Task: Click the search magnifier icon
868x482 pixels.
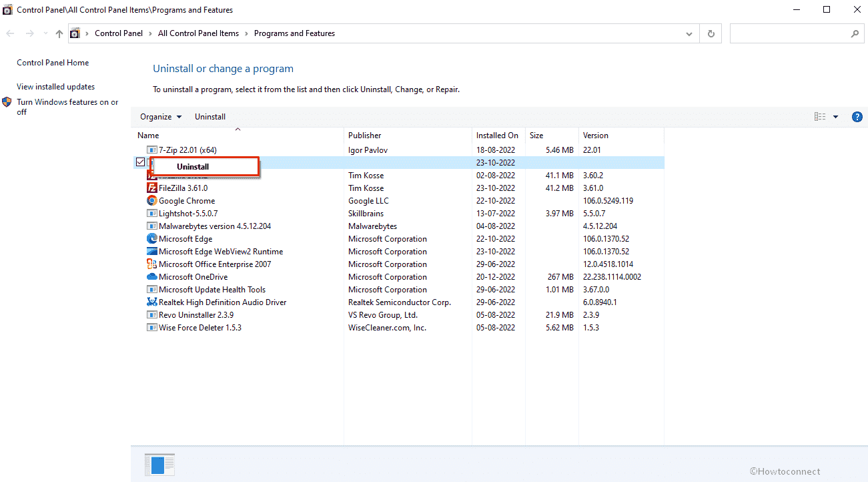Action: (x=855, y=33)
